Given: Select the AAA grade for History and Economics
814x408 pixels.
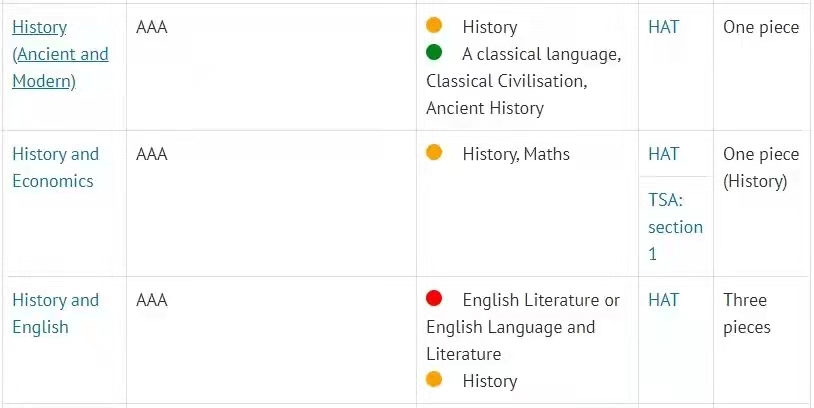Looking at the screenshot, I should 152,154.
